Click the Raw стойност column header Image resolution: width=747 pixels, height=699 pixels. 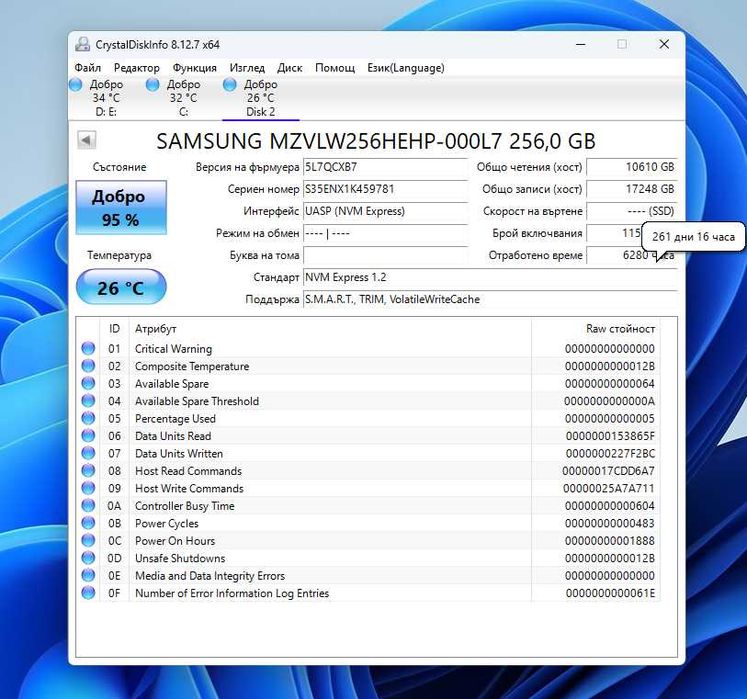pos(596,329)
